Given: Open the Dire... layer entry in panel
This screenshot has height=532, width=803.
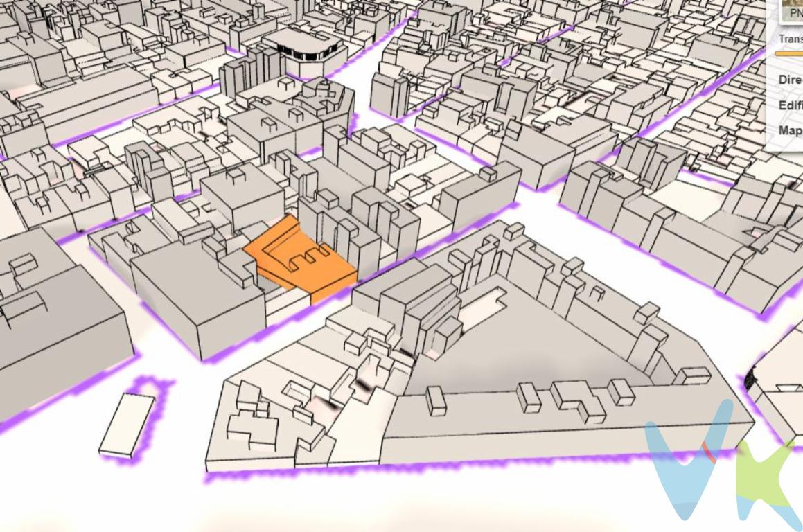Looking at the screenshot, I should 790,80.
